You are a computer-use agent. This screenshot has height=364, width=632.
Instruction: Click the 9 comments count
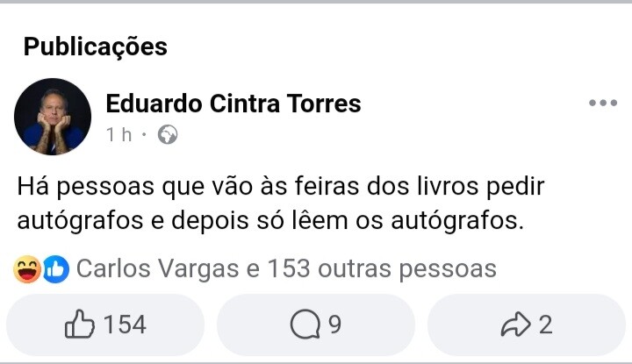tap(334, 325)
